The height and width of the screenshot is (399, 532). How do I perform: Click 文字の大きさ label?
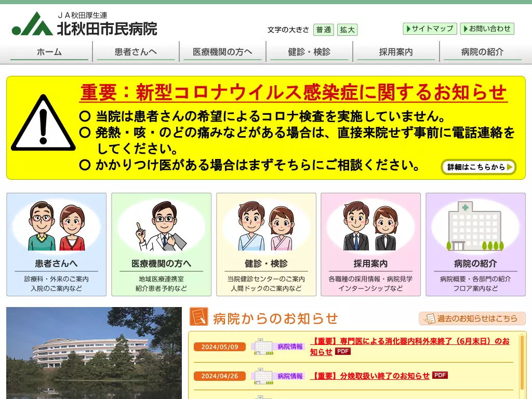(288, 30)
